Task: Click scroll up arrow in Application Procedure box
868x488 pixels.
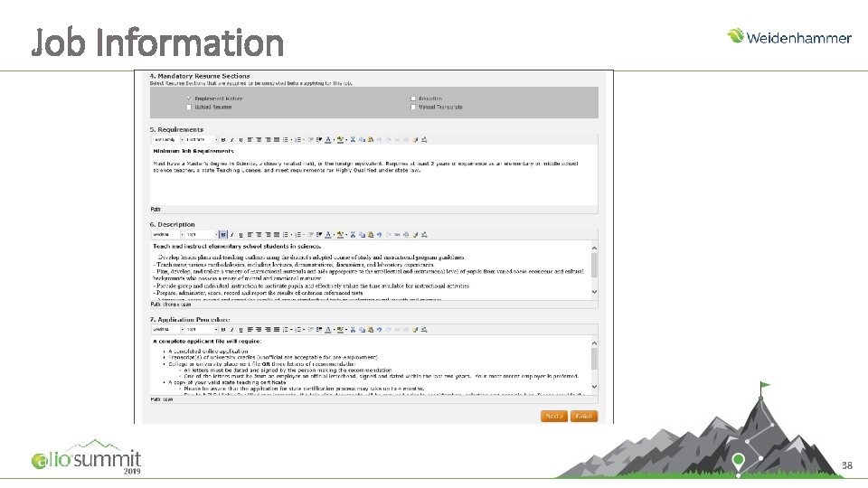Action: tap(595, 343)
